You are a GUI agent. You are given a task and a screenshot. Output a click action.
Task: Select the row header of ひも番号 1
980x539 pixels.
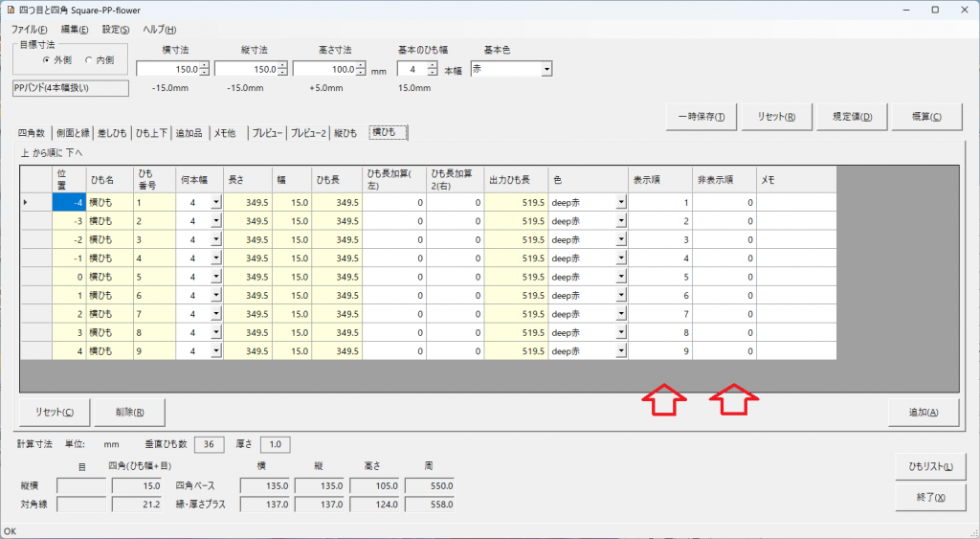tap(33, 202)
